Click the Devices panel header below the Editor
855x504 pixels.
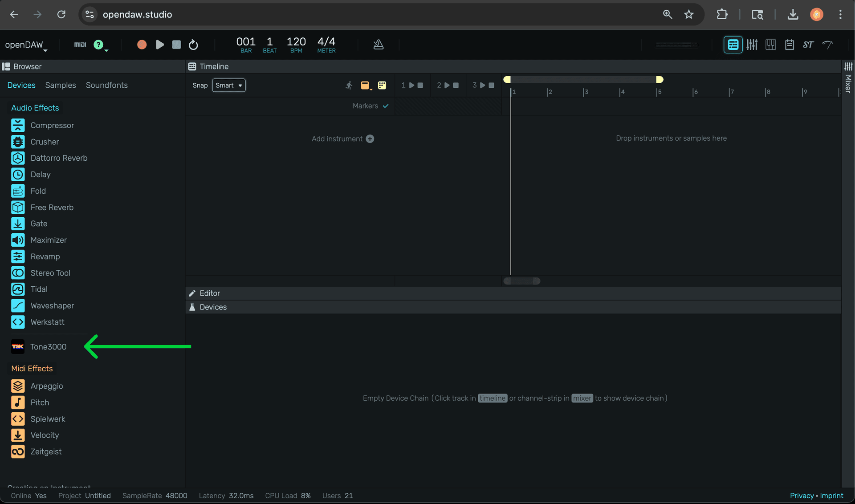click(213, 307)
